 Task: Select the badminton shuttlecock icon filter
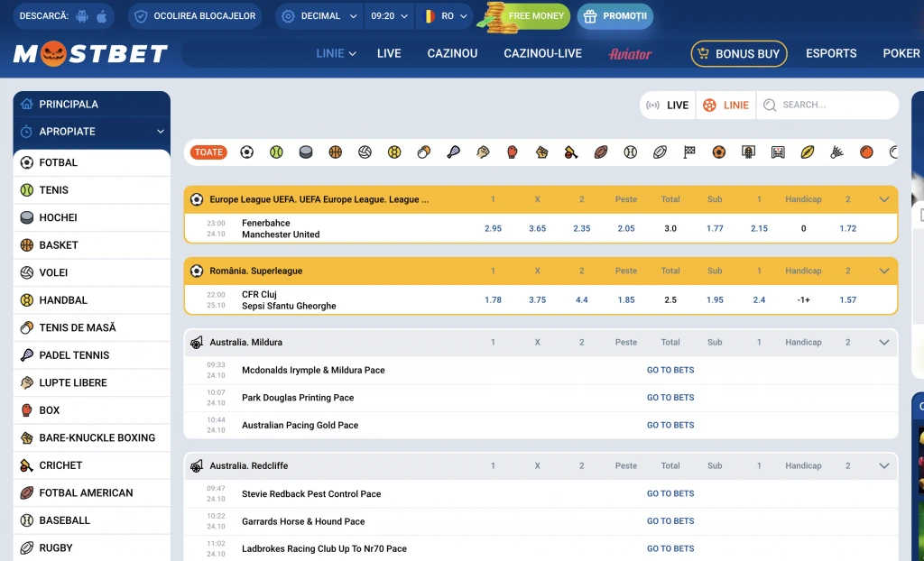point(836,152)
